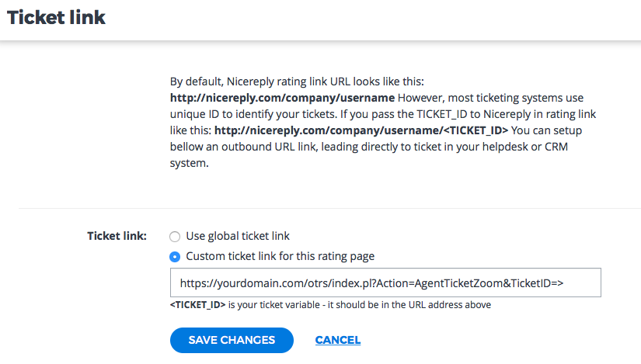Click the Ticket link page heading
Screen dimensions: 641x364
(x=56, y=17)
